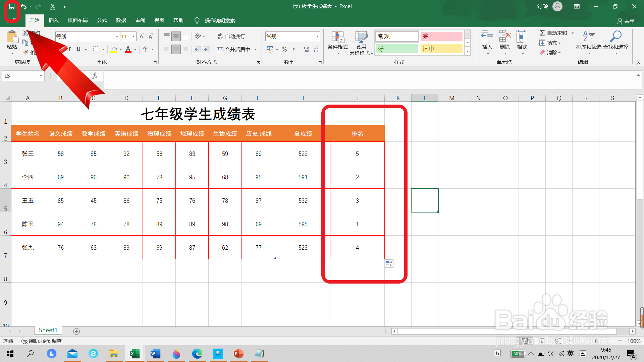Viewport: 644px width, 362px height.
Task: Toggle center horizontal alignment
Action: (x=176, y=49)
